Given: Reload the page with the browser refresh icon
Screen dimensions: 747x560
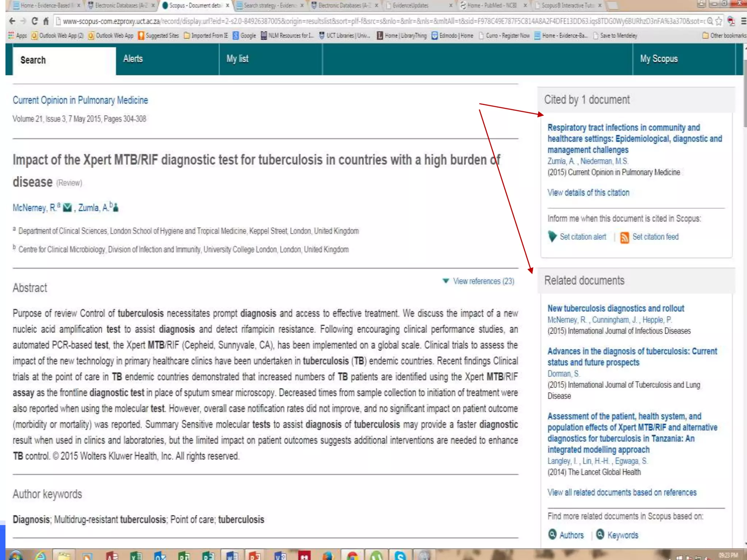Looking at the screenshot, I should (x=35, y=21).
